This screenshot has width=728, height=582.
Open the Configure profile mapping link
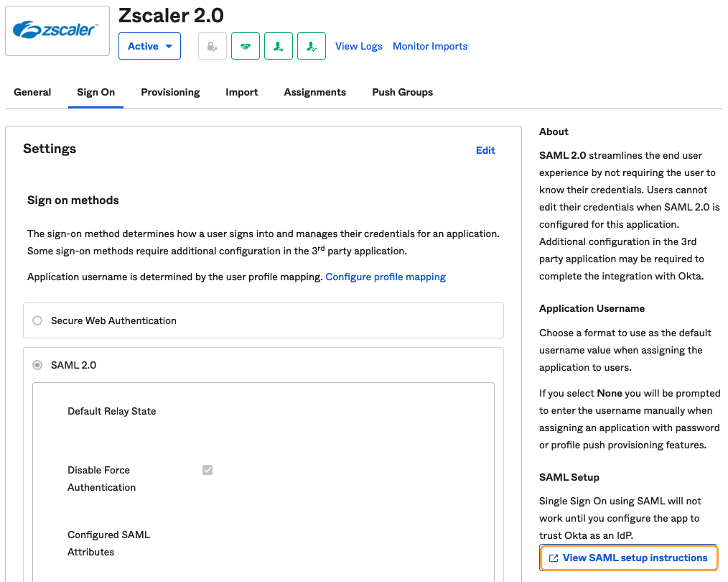pos(386,277)
